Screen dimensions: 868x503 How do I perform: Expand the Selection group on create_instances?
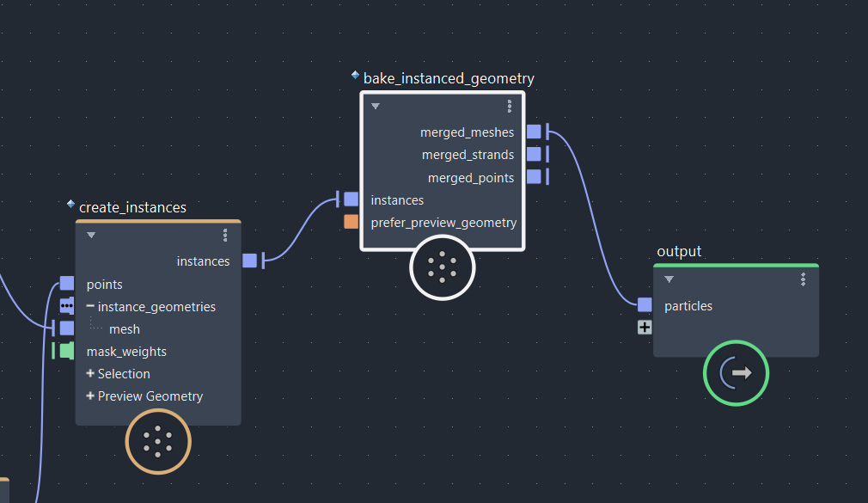pos(89,373)
